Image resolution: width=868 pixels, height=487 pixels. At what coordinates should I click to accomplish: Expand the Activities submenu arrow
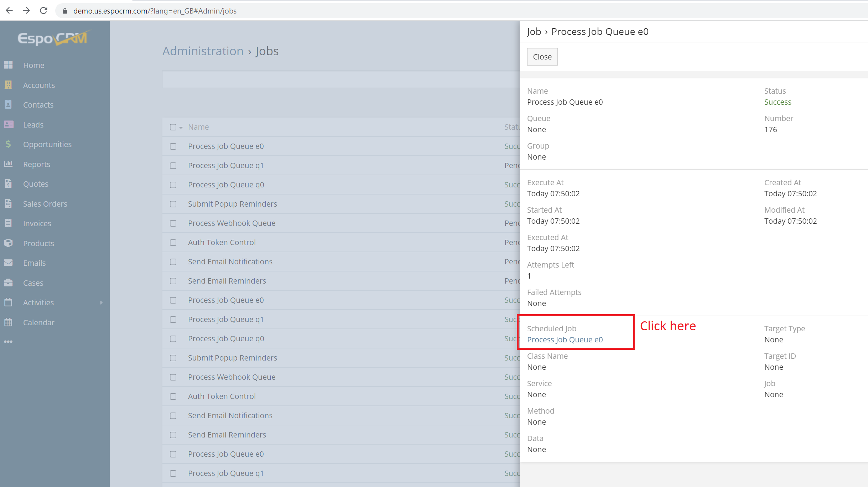(102, 302)
